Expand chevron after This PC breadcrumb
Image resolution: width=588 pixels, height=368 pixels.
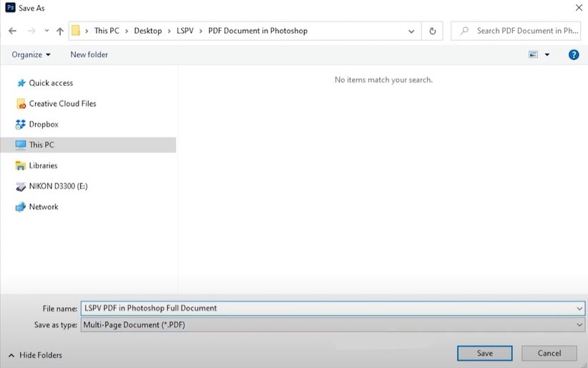(x=127, y=31)
